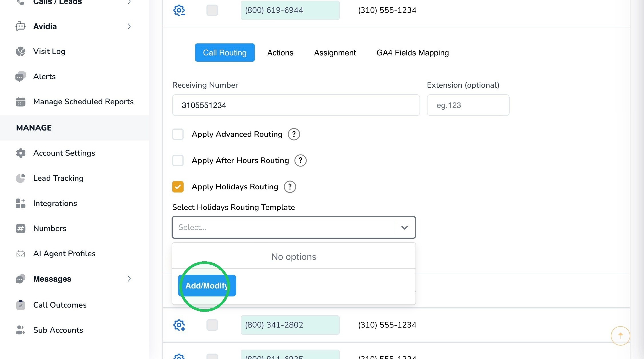Click the Extension (optional) field

click(x=468, y=105)
